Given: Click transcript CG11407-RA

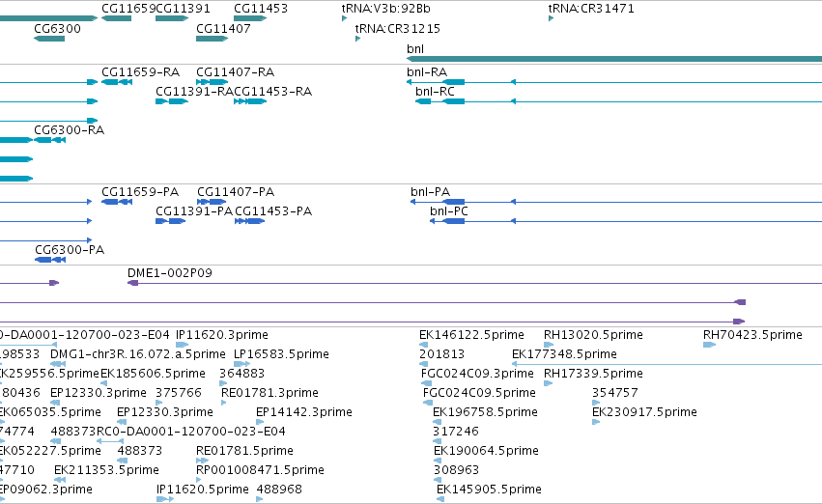Looking at the screenshot, I should 235,71.
